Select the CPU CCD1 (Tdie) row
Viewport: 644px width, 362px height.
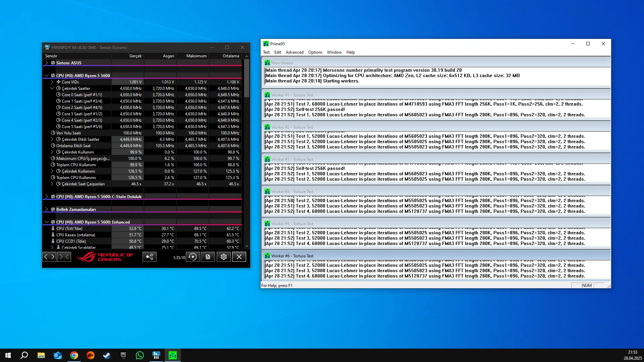[142, 241]
